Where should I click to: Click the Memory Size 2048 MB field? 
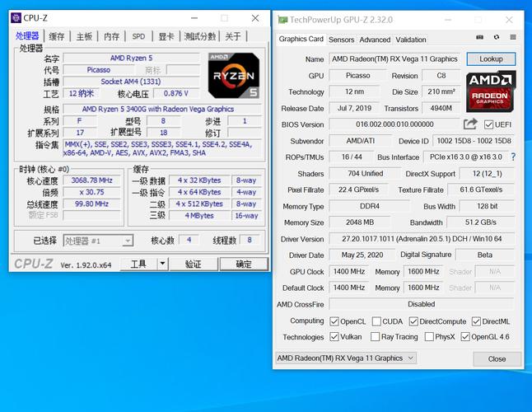360,222
